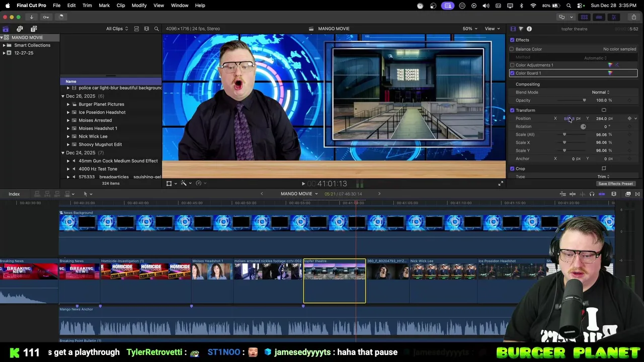The height and width of the screenshot is (362, 644).
Task: Open the timeline Index button
Action: click(14, 194)
